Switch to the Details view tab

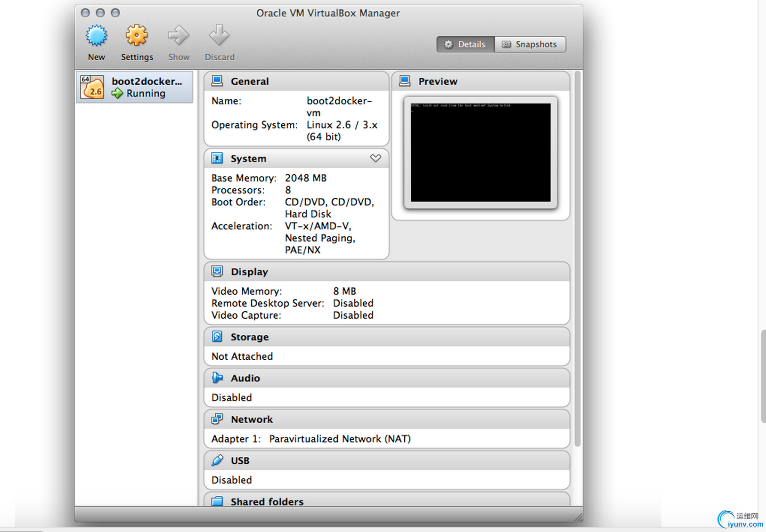(465, 44)
